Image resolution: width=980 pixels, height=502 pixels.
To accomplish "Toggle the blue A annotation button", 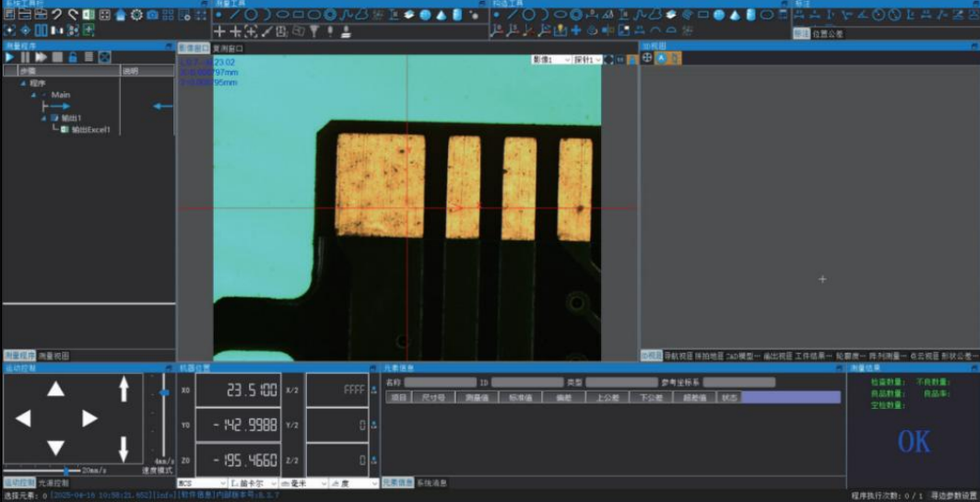I will [x=661, y=58].
